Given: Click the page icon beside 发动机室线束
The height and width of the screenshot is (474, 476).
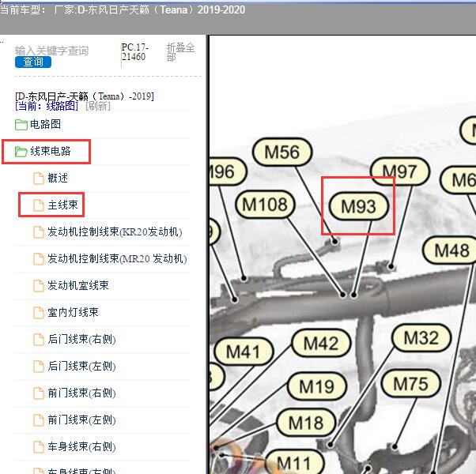Looking at the screenshot, I should tap(39, 285).
